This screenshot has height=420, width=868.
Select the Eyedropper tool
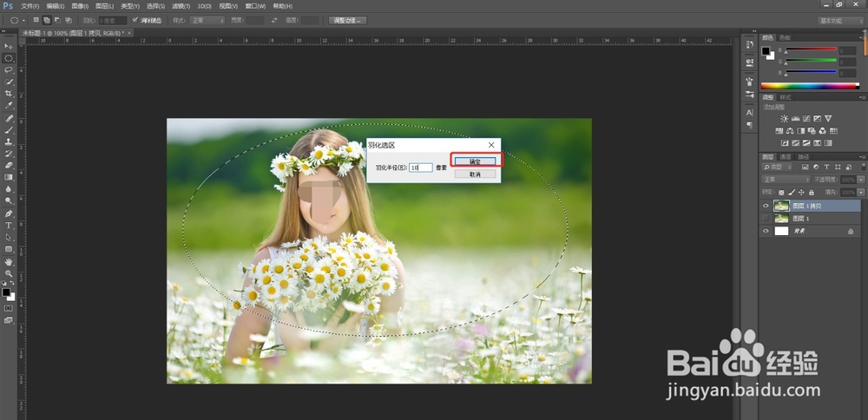click(9, 105)
